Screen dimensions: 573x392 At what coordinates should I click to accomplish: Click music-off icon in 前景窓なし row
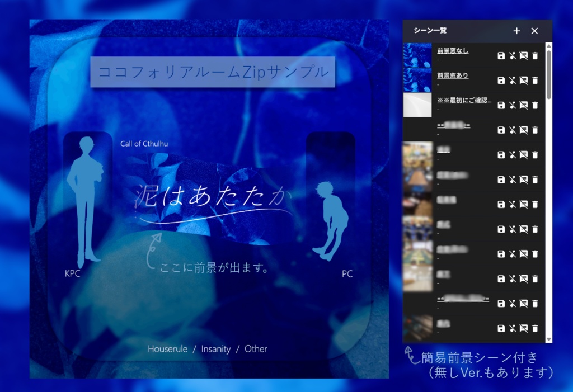click(x=513, y=55)
